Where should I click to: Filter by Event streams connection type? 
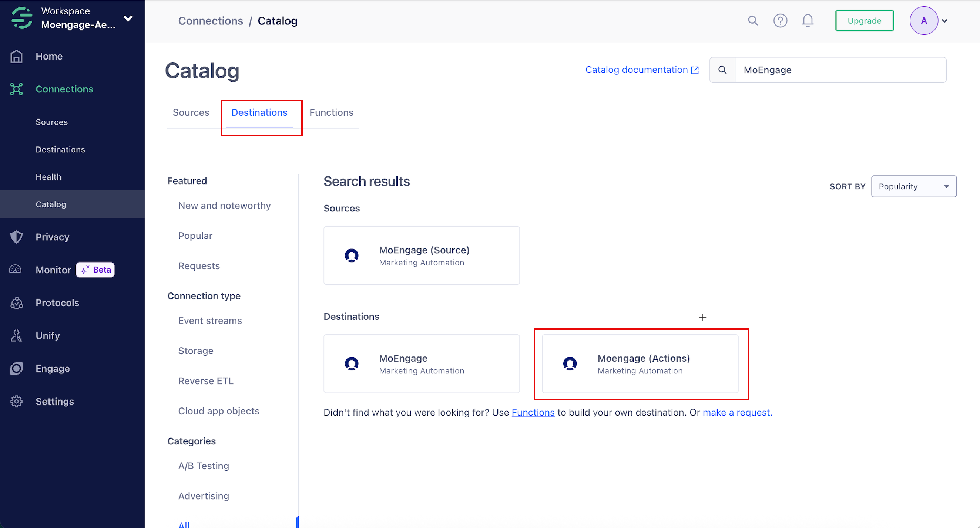210,321
